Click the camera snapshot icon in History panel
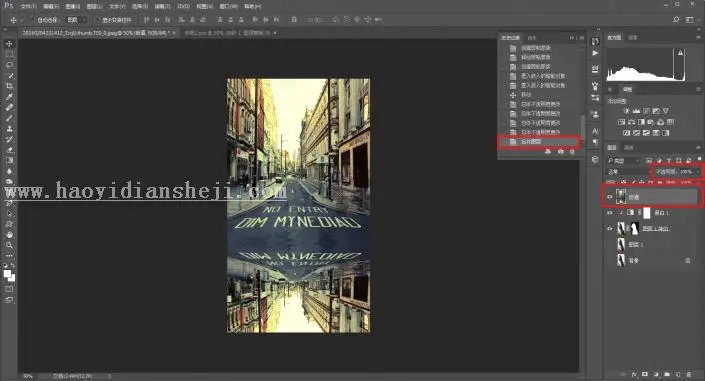 [x=560, y=152]
